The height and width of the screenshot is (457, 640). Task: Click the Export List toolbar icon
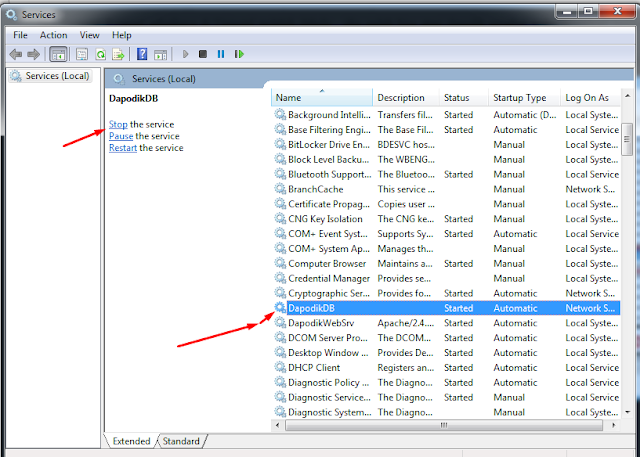tap(118, 54)
